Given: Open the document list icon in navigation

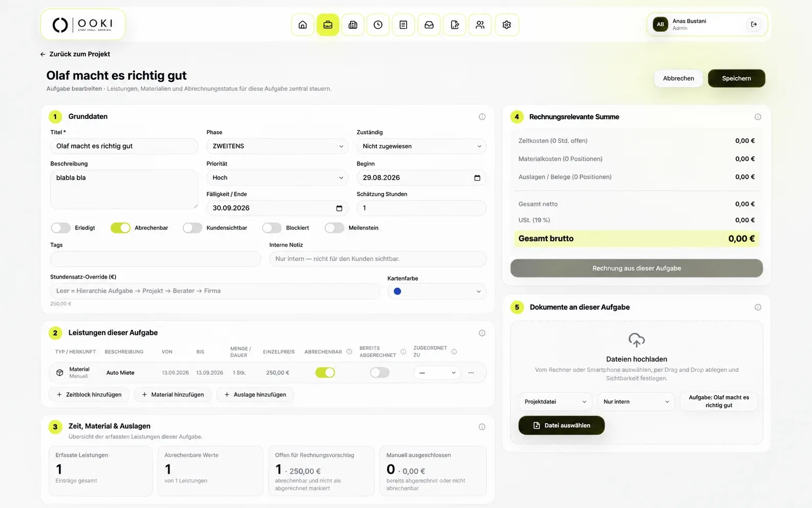Looking at the screenshot, I should 403,25.
